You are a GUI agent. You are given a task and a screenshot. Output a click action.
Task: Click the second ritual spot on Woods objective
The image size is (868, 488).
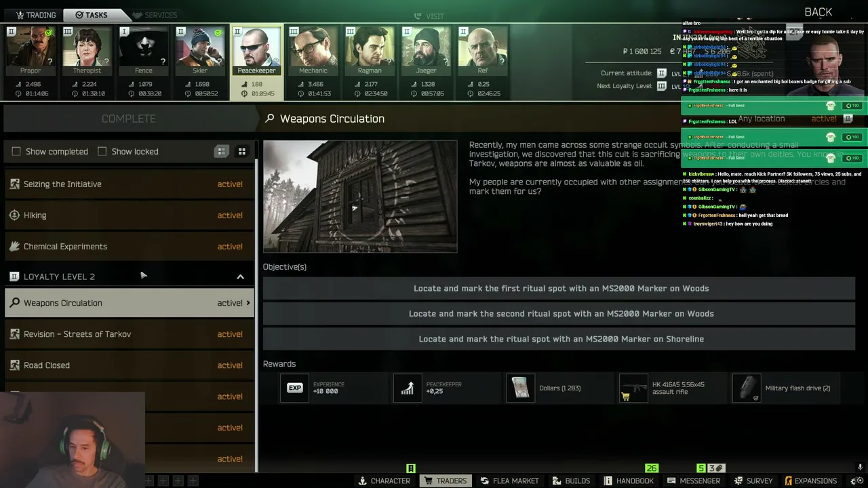(x=559, y=314)
